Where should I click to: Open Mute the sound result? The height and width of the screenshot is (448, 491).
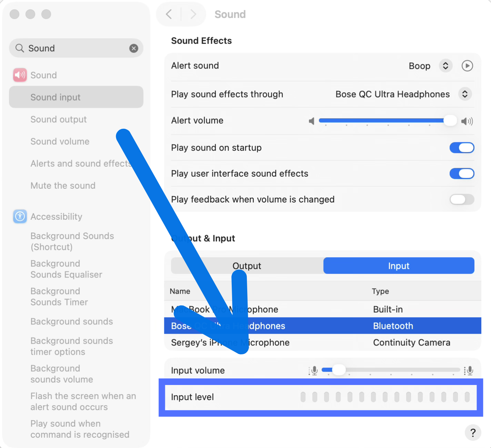[x=63, y=186]
